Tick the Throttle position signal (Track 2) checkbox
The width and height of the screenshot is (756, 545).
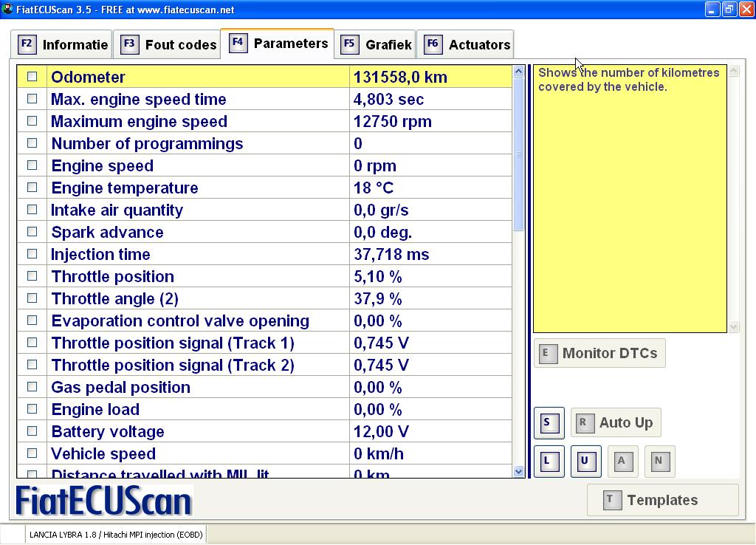point(32,365)
